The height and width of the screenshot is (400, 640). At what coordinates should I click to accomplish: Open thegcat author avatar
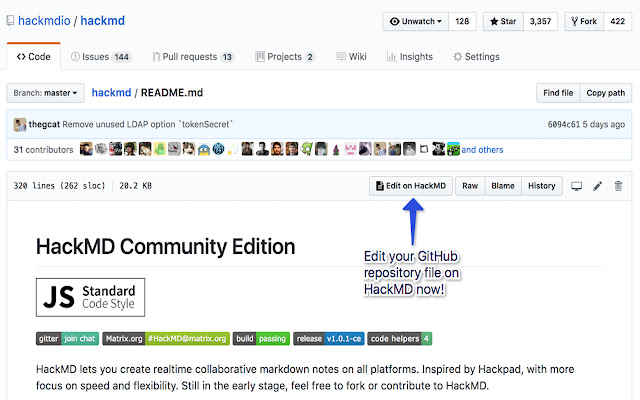(20, 124)
